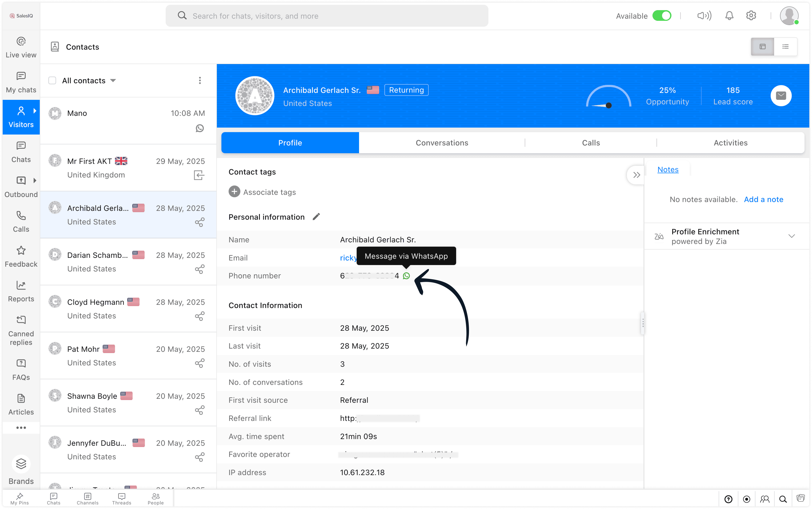Switch to list view layout

pyautogui.click(x=785, y=46)
